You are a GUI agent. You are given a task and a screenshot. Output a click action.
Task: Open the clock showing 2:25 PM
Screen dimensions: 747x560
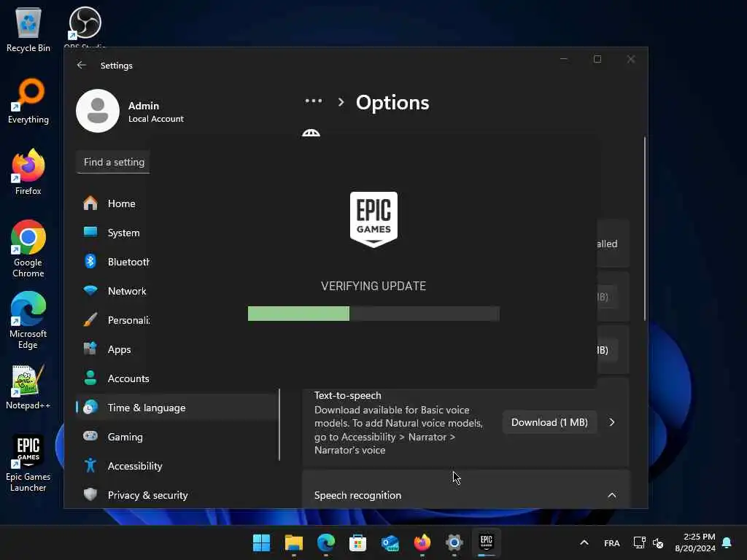pyautogui.click(x=695, y=542)
